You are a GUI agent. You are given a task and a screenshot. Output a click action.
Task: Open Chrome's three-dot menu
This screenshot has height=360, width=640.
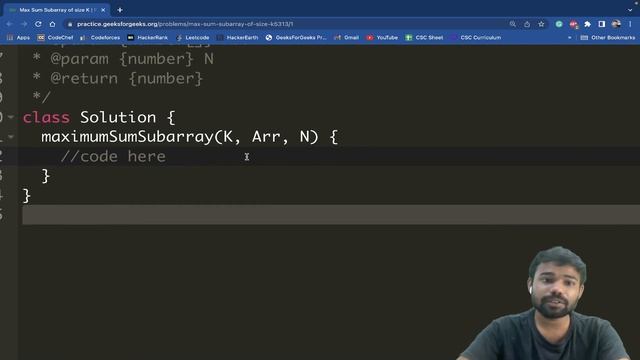631,24
